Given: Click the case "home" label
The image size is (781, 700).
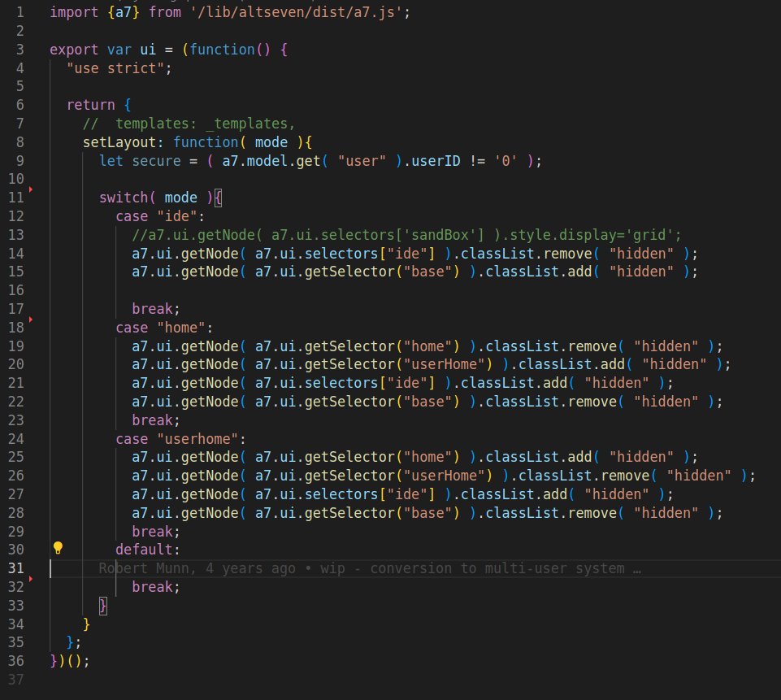Looking at the screenshot, I should [x=164, y=328].
